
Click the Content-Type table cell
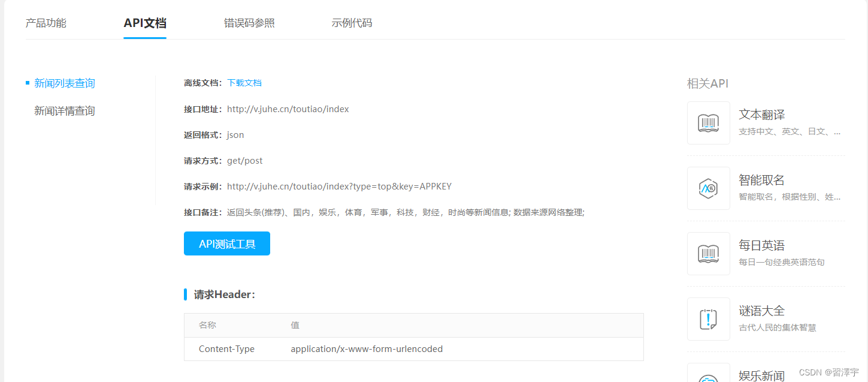pos(226,349)
